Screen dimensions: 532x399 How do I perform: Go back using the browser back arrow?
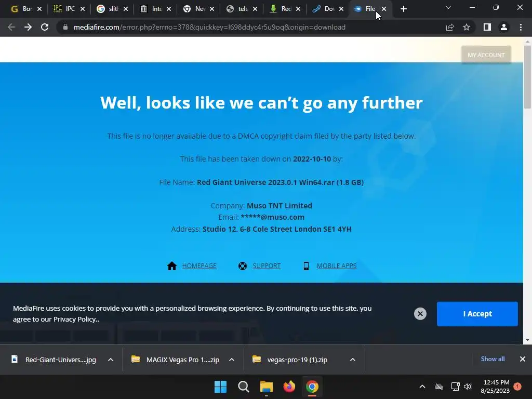(11, 27)
